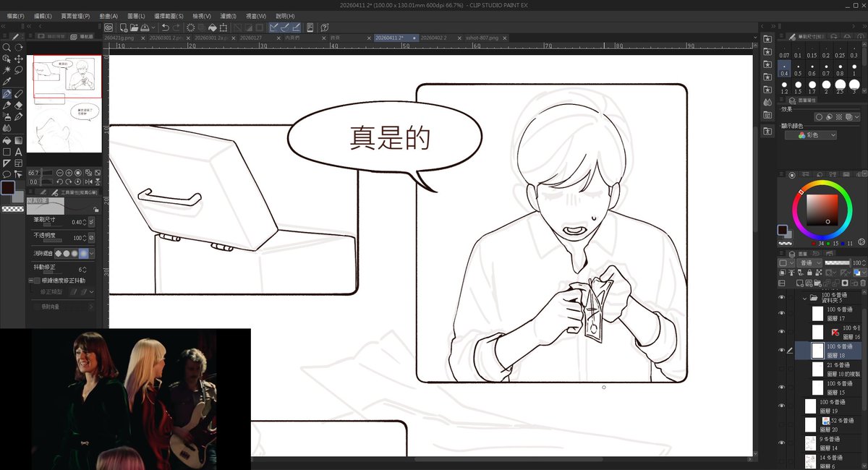Image resolution: width=868 pixels, height=470 pixels.
Task: Toggle visibility of layer 圖層 19
Action: click(x=781, y=406)
